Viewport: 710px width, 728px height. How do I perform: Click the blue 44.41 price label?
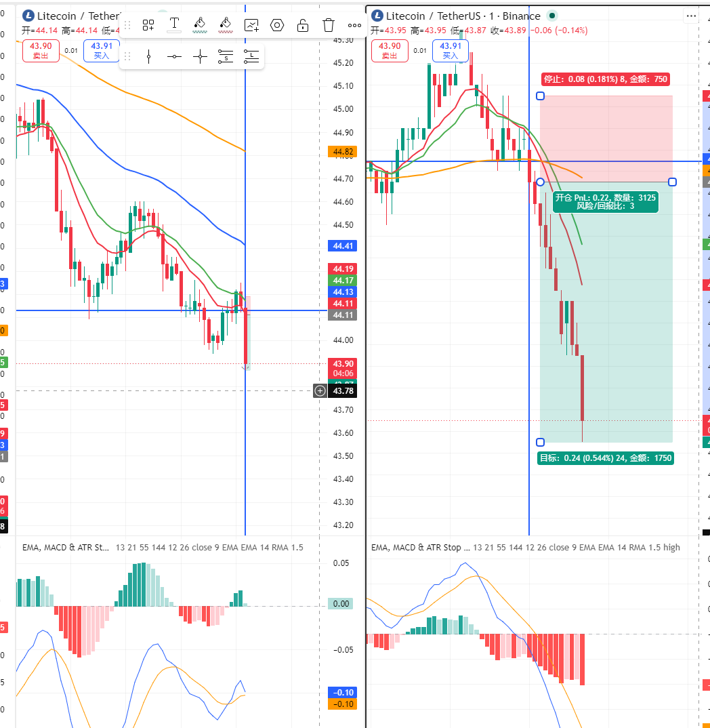(x=343, y=246)
